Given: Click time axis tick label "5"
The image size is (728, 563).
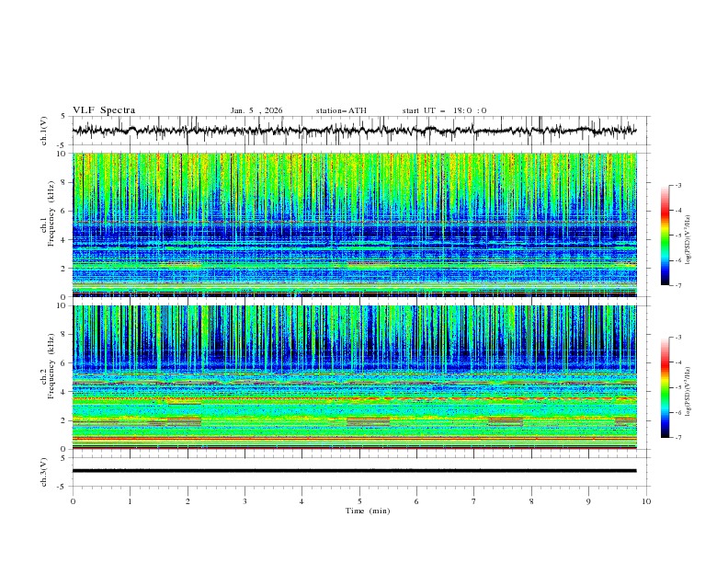Looking at the screenshot, I should 359,501.
